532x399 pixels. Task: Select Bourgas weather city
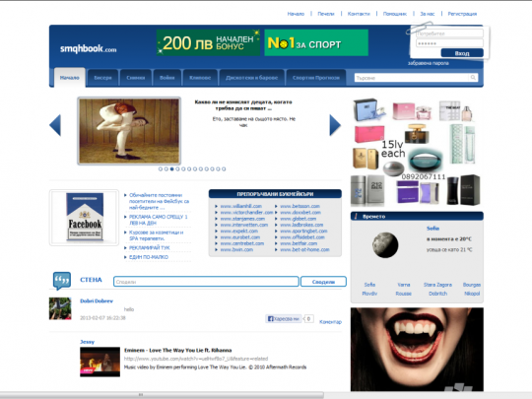(x=472, y=285)
